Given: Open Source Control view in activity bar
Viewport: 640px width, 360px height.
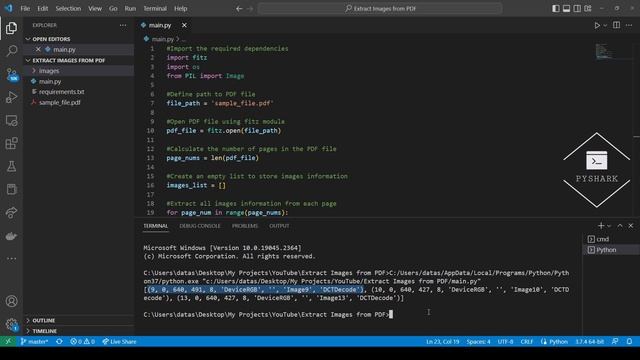Looking at the screenshot, I should [11, 74].
